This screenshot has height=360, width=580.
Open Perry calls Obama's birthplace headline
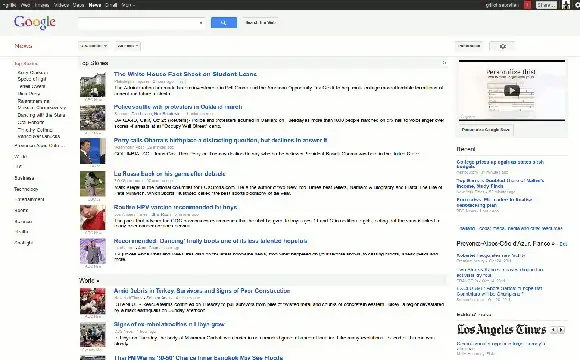[220, 140]
